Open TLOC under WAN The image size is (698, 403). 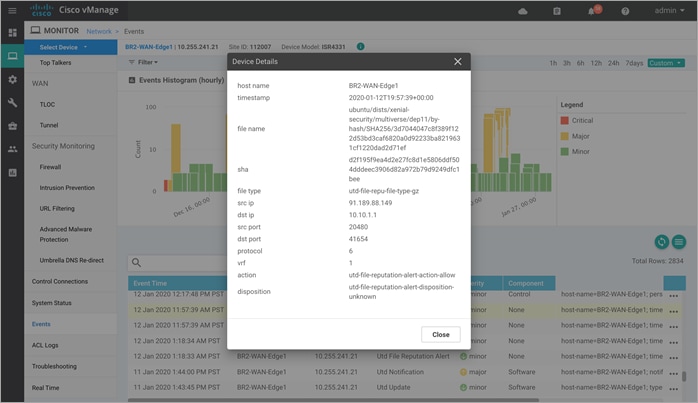[x=47, y=105]
